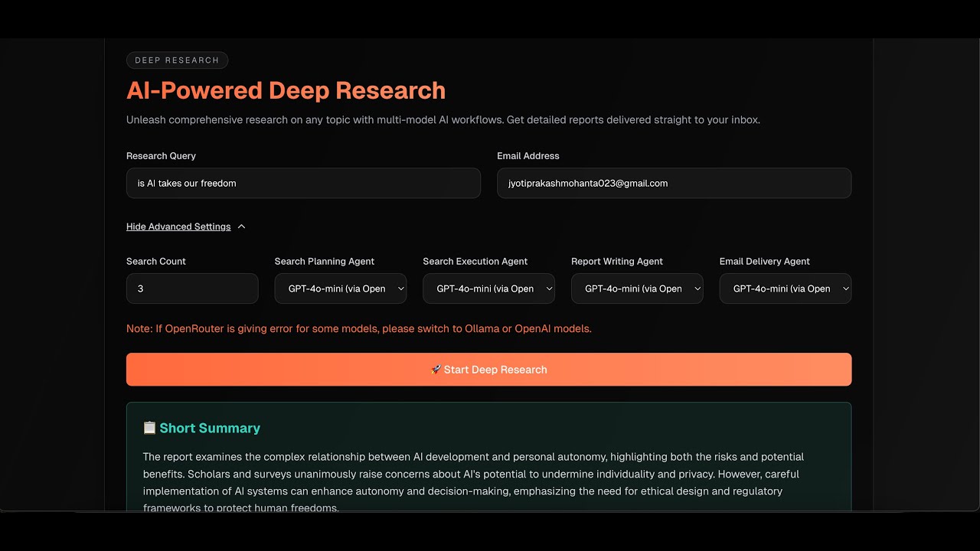
Task: Click the AI-Powered Deep Research heading
Action: coord(286,90)
